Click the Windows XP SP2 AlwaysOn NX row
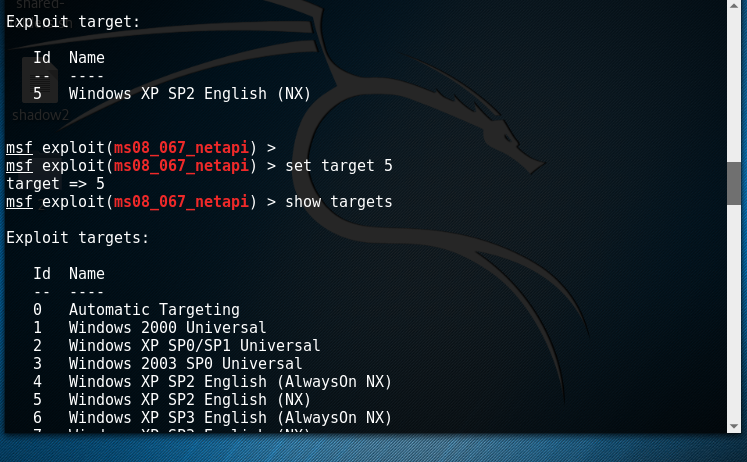The width and height of the screenshot is (747, 462). pyautogui.click(x=230, y=382)
